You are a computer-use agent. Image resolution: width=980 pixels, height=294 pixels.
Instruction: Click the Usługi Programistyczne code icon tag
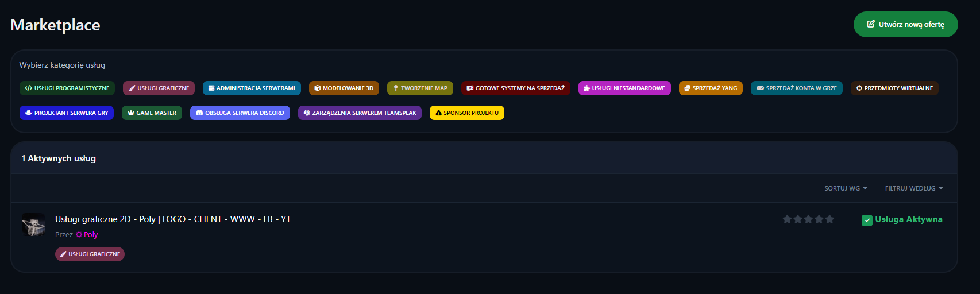[67, 88]
